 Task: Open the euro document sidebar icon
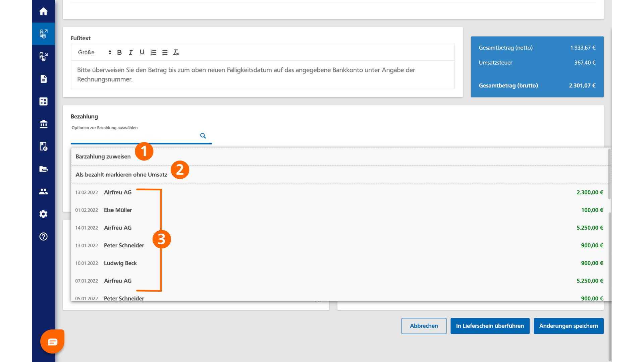tap(43, 146)
